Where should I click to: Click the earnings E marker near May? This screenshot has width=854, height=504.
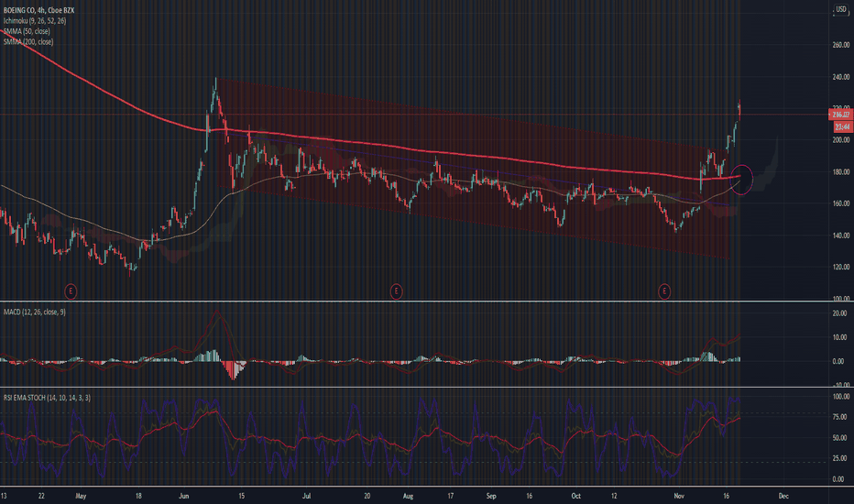tap(71, 291)
